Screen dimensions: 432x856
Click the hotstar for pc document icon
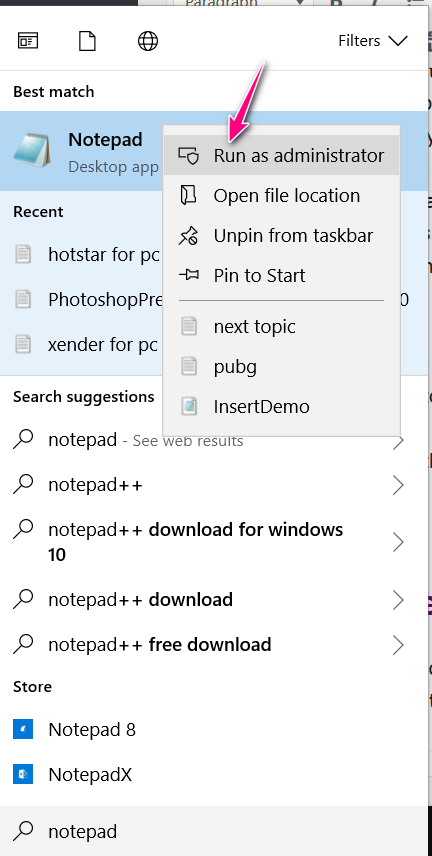point(23,254)
